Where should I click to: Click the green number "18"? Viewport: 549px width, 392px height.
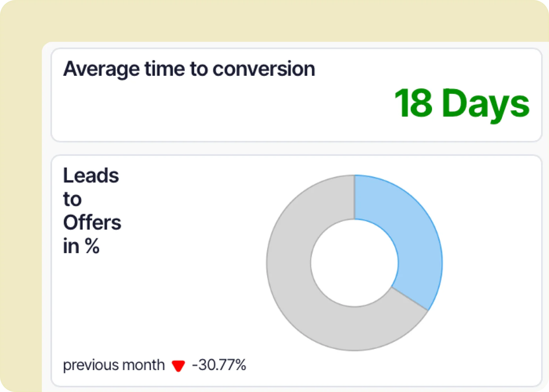tap(413, 103)
